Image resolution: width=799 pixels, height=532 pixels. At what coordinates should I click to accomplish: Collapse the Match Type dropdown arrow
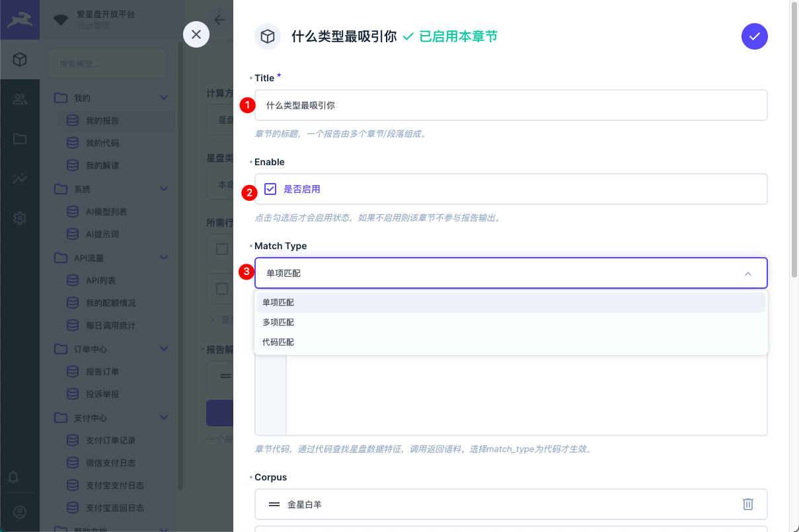tap(747, 274)
